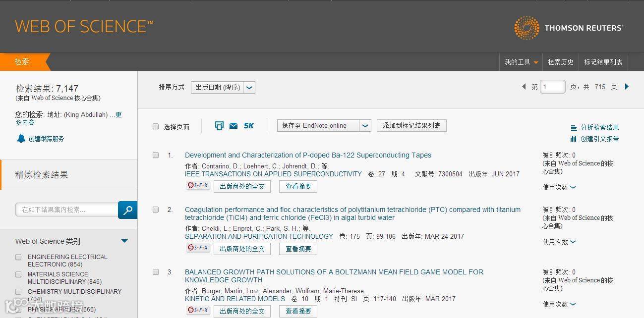
Task: Click the citation report bar-chart icon
Action: (574, 139)
